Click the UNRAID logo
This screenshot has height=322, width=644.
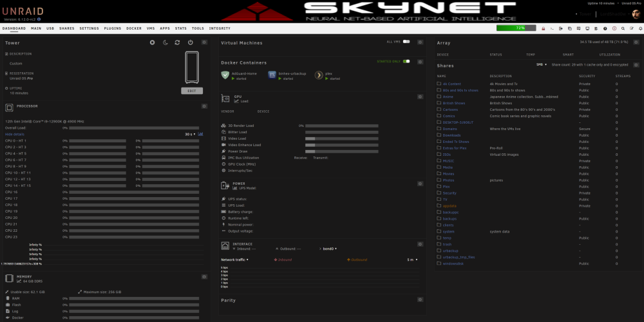pyautogui.click(x=22, y=12)
